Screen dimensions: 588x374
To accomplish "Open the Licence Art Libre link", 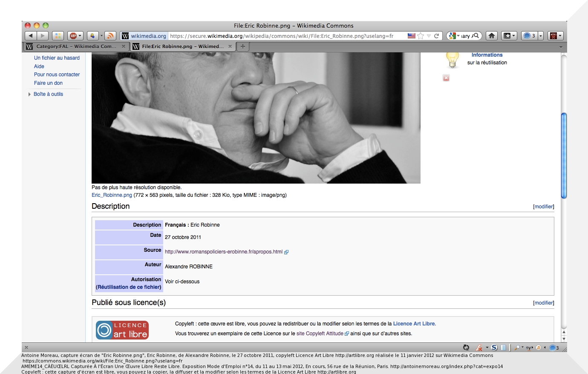I will point(414,324).
